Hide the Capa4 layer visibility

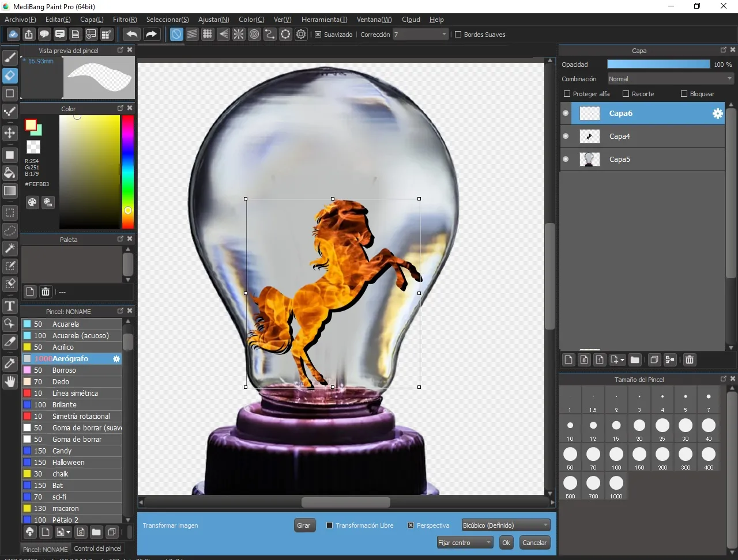pos(566,137)
